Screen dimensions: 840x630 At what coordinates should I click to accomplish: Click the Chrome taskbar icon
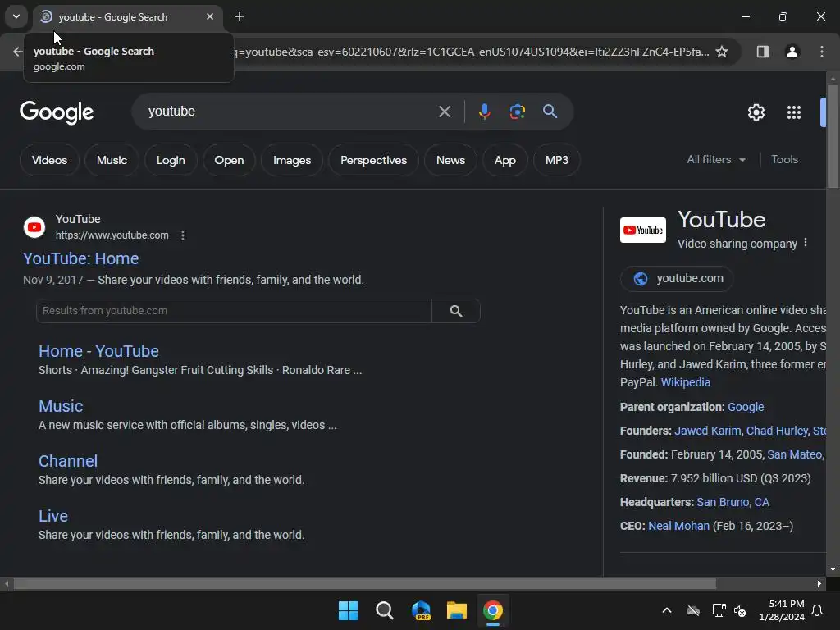point(493,610)
